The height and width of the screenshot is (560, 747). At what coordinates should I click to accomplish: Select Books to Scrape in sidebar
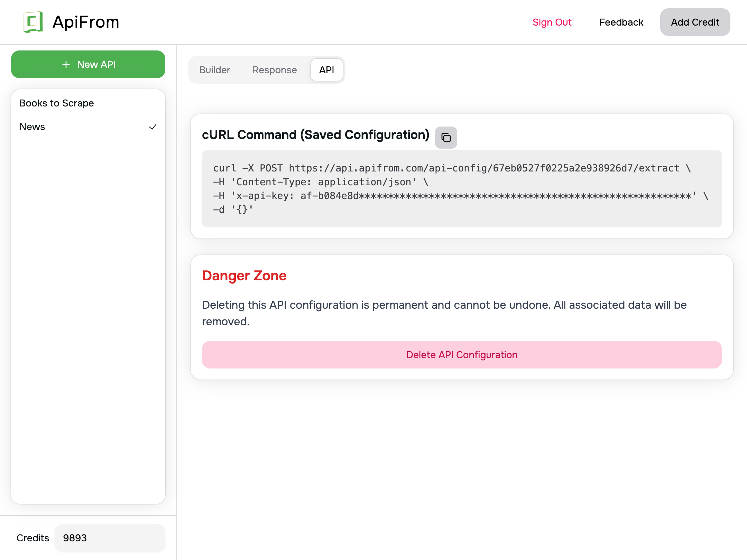(88, 103)
